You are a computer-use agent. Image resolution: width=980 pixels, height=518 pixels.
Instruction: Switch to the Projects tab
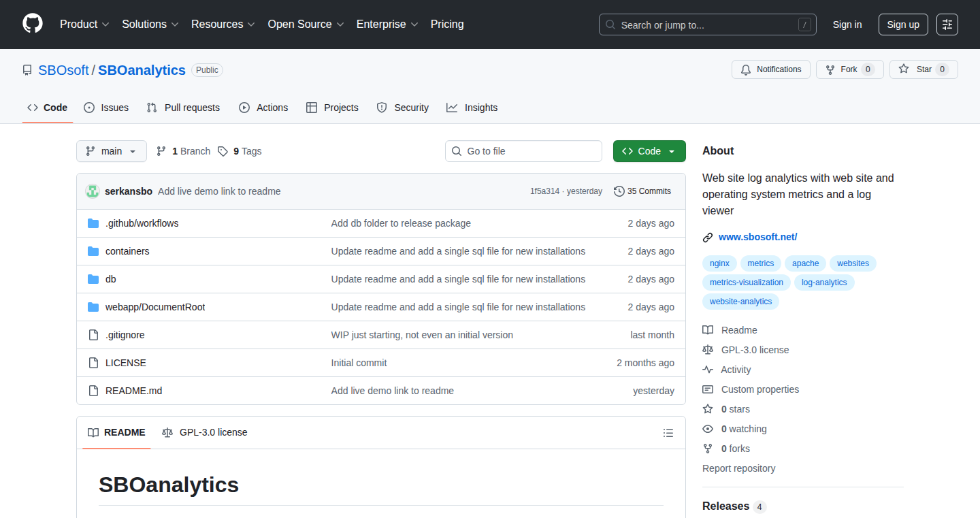tap(332, 108)
